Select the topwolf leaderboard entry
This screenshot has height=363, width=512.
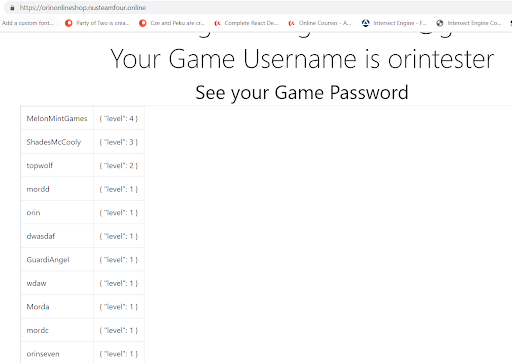pyautogui.click(x=57, y=165)
